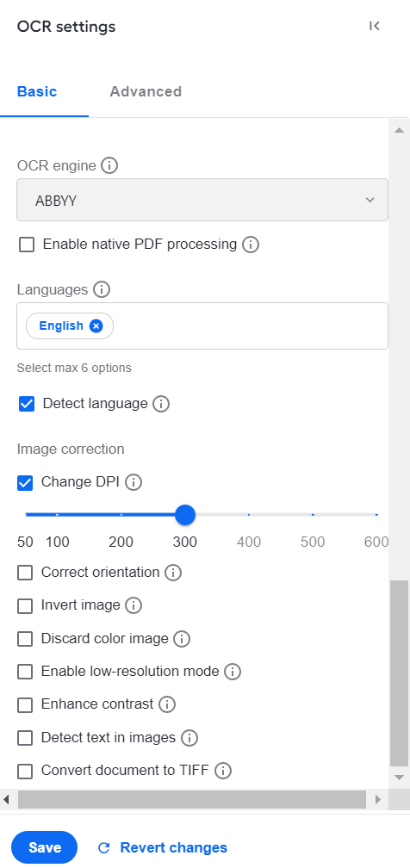Disable the Change DPI checkbox

coord(25,482)
